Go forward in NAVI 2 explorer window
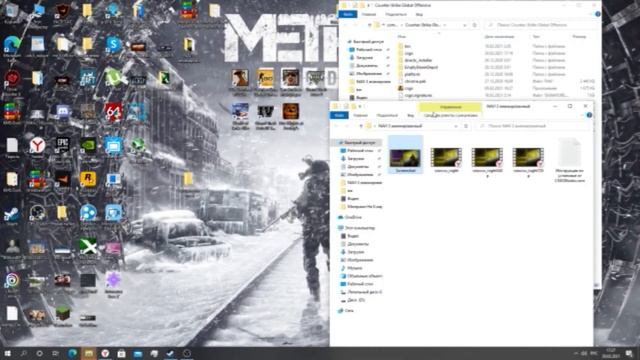The image size is (640, 360). (347, 126)
